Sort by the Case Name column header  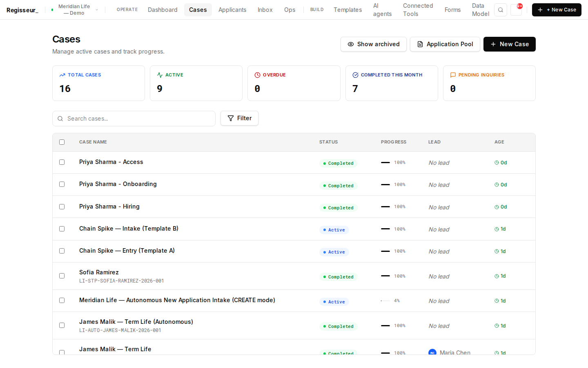(x=93, y=142)
